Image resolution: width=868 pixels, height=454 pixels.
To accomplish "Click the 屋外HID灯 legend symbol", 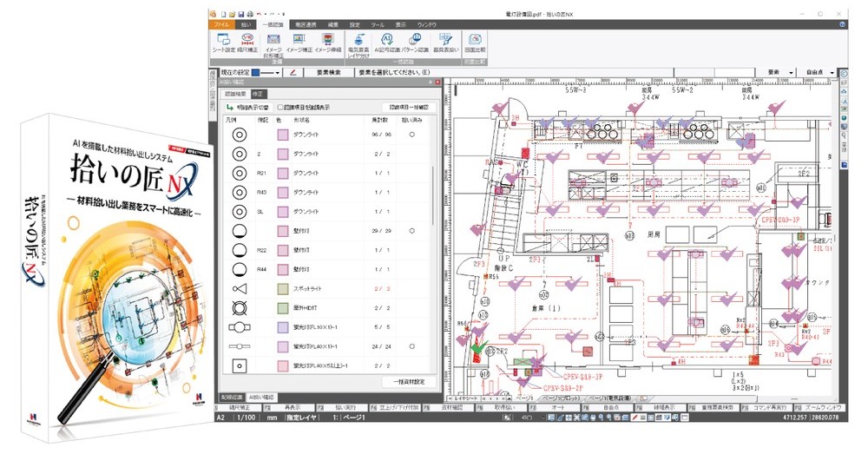I will click(240, 308).
